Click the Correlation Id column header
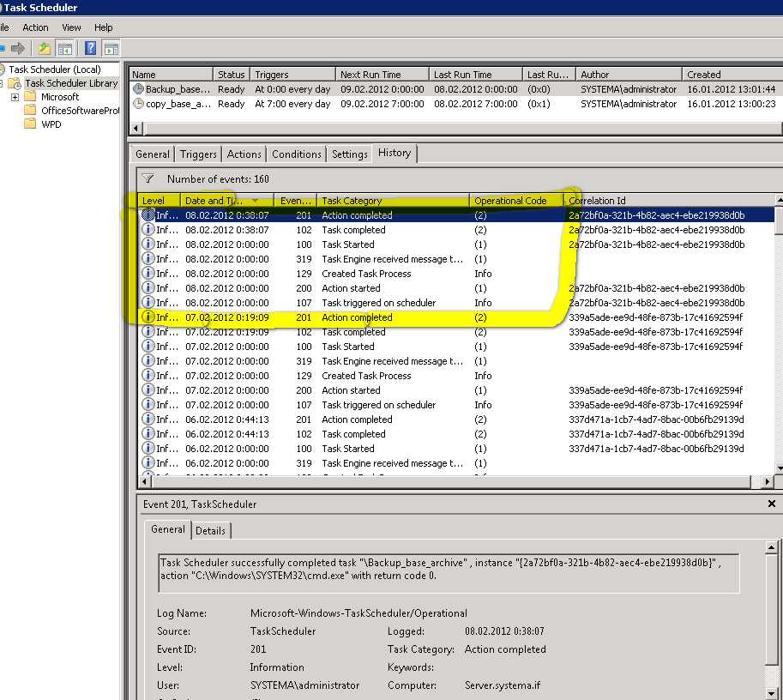783x700 pixels. (x=669, y=201)
